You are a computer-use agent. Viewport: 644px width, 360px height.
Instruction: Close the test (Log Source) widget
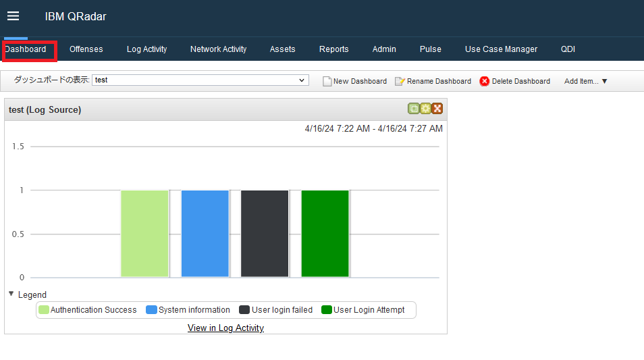(x=437, y=109)
